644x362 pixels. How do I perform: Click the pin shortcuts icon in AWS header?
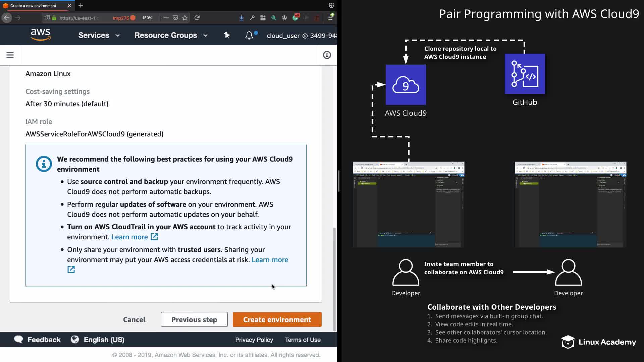[x=227, y=35]
